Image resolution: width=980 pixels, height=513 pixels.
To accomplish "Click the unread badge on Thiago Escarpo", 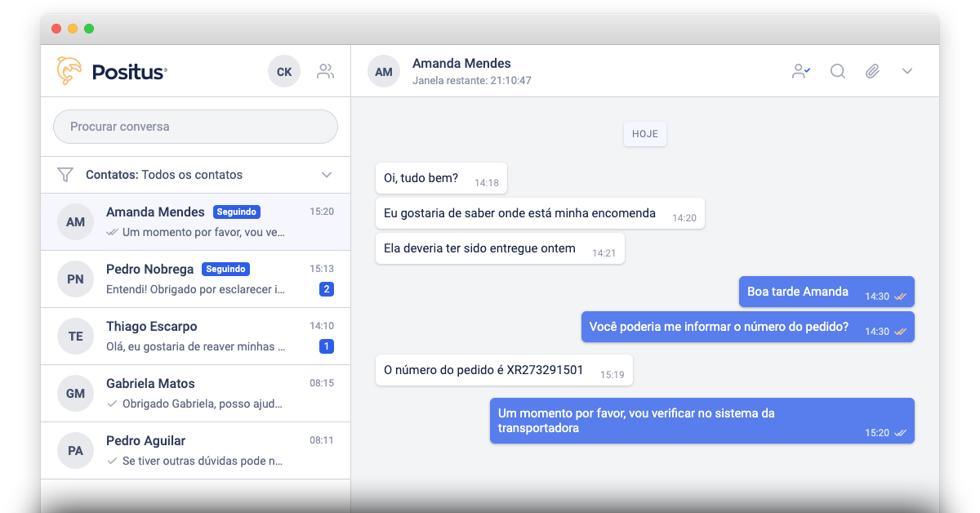I will point(326,346).
